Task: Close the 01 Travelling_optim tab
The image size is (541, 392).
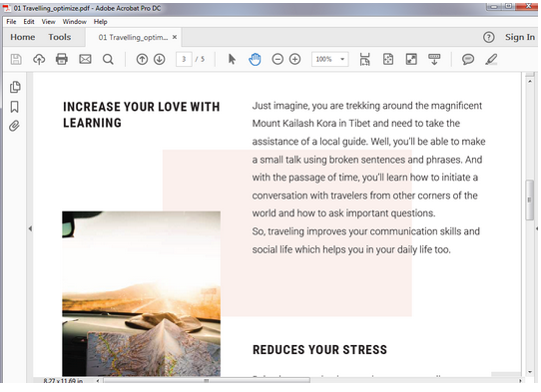Action: (175, 37)
